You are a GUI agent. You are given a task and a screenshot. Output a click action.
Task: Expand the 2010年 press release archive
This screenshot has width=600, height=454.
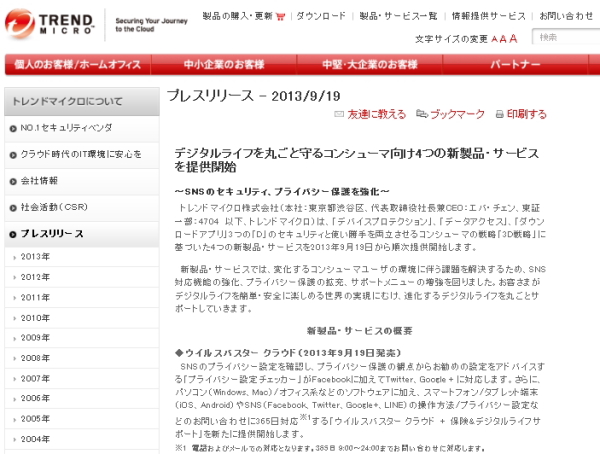click(36, 318)
